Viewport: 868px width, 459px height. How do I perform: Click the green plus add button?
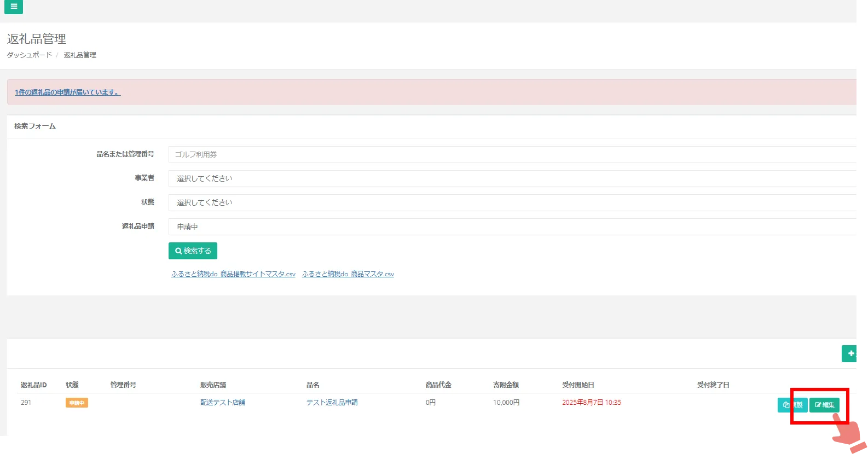850,353
